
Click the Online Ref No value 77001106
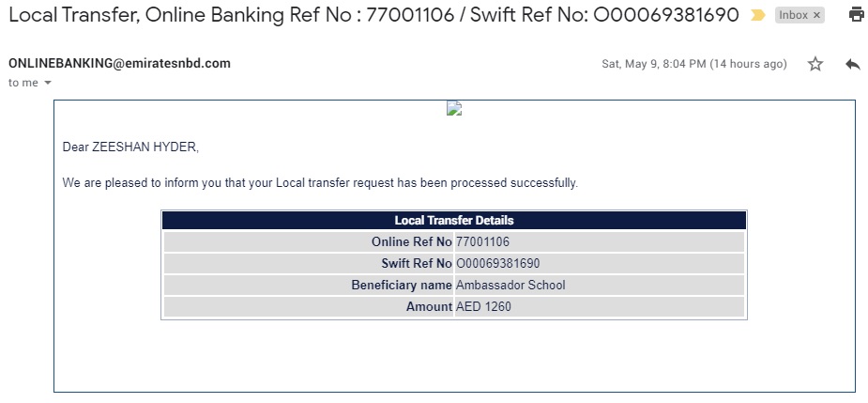pos(482,242)
